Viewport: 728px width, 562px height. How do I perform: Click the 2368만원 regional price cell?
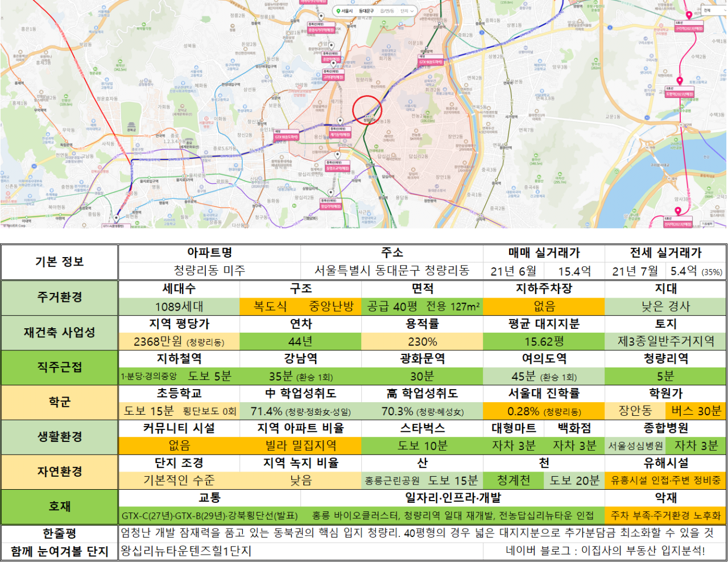coord(179,342)
